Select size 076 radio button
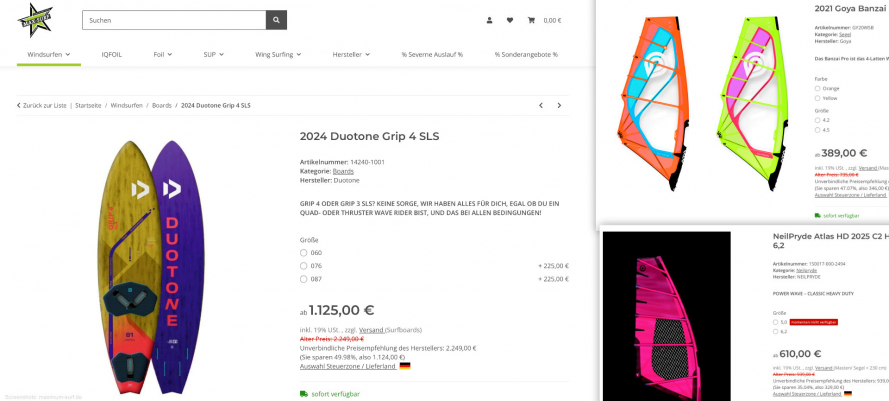889x401 pixels. (303, 266)
